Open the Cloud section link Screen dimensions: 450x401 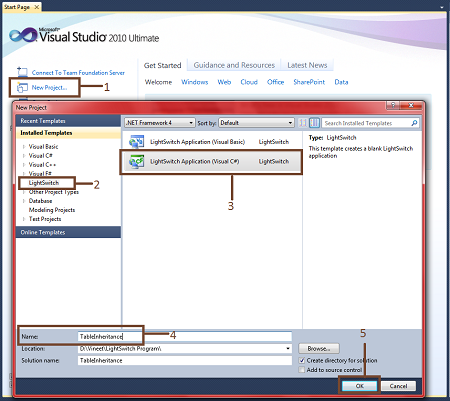249,82
